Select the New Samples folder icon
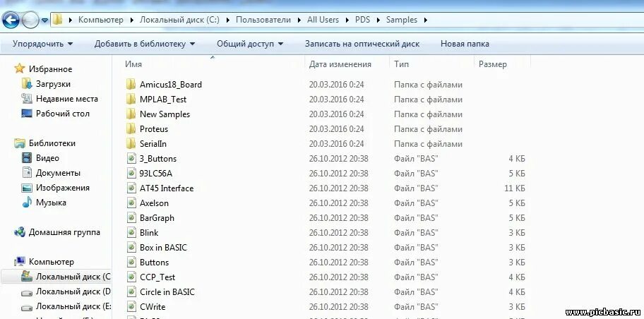 tap(131, 114)
